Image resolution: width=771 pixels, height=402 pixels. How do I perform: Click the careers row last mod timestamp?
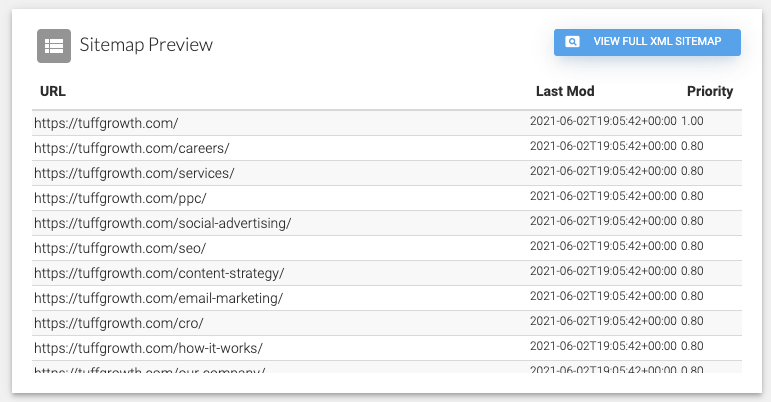(x=603, y=146)
